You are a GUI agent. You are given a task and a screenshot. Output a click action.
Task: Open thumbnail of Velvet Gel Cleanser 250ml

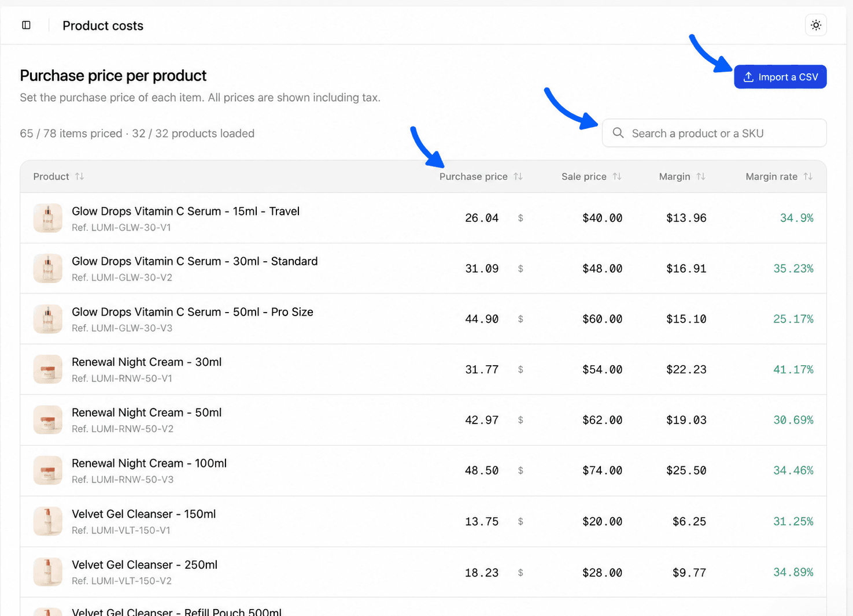pos(48,572)
